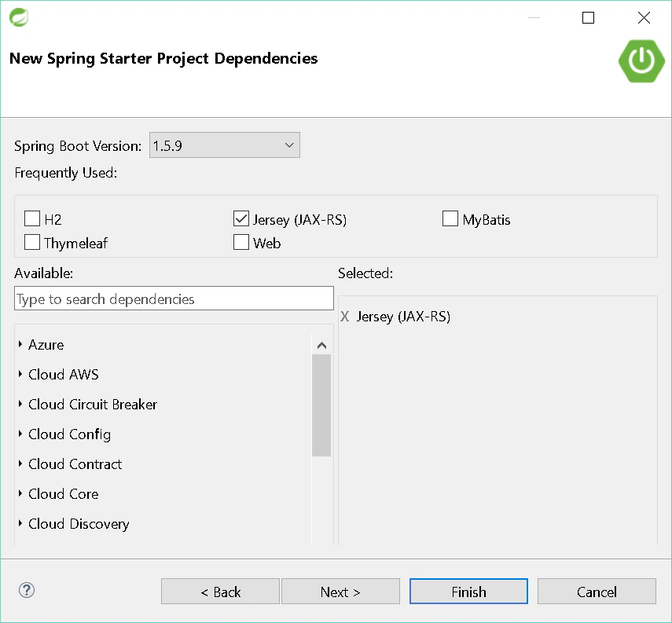
Task: Select the Cloud AWS tree row label
Action: click(x=64, y=375)
